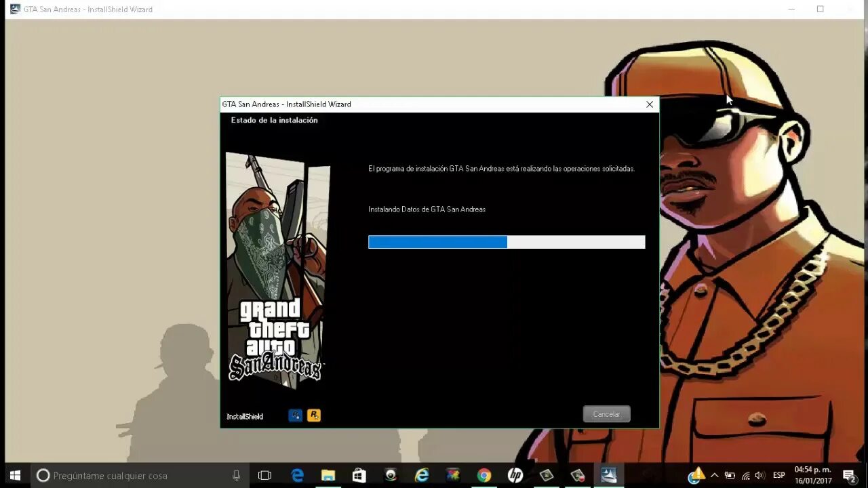The height and width of the screenshot is (488, 868).
Task: Click the app icon in outer window title bar
Action: tap(15, 9)
